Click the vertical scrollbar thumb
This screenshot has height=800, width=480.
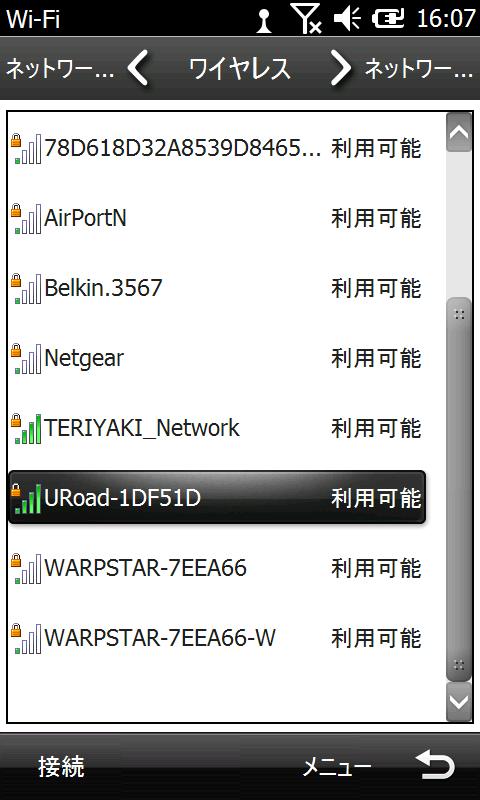[x=459, y=489]
